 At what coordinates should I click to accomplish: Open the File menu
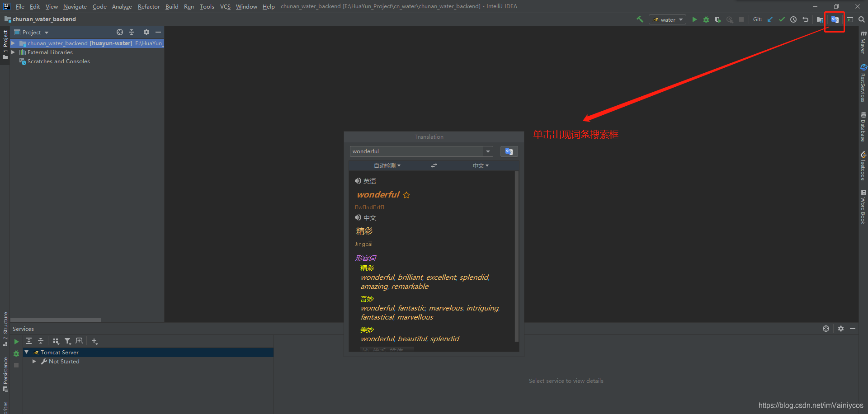pos(20,6)
